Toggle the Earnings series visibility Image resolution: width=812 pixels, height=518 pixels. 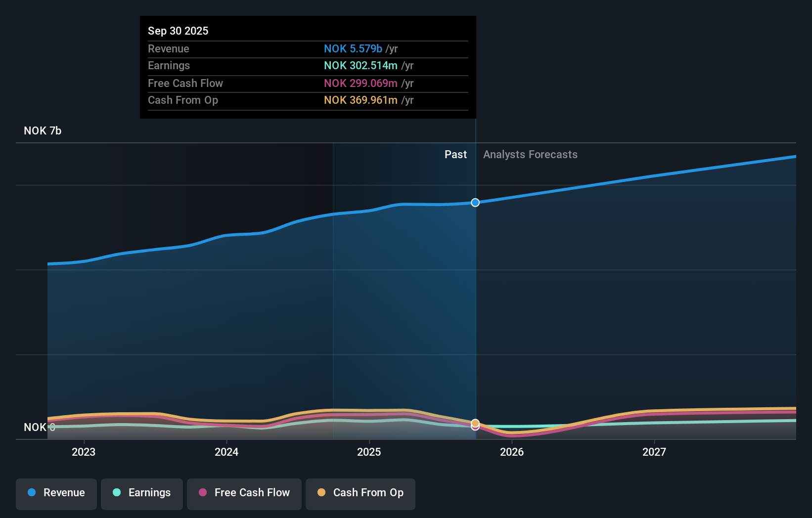pos(142,494)
